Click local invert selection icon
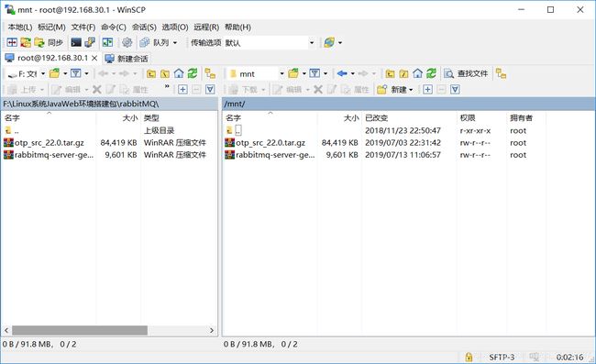This screenshot has width=596, height=364. point(210,89)
